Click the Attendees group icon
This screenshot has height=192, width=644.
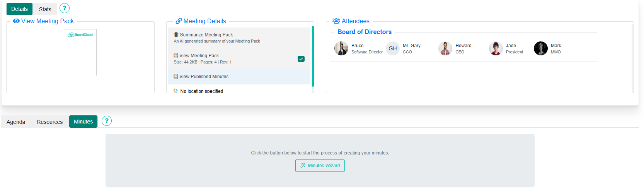336,21
